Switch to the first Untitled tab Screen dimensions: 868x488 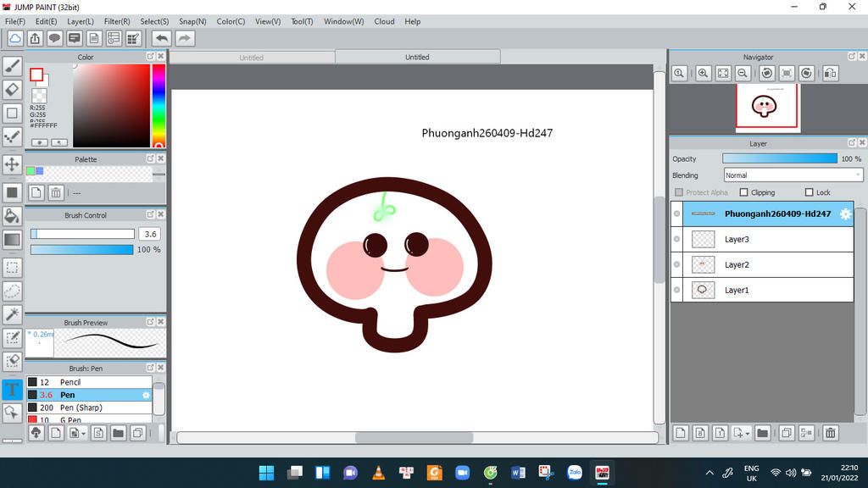click(252, 58)
